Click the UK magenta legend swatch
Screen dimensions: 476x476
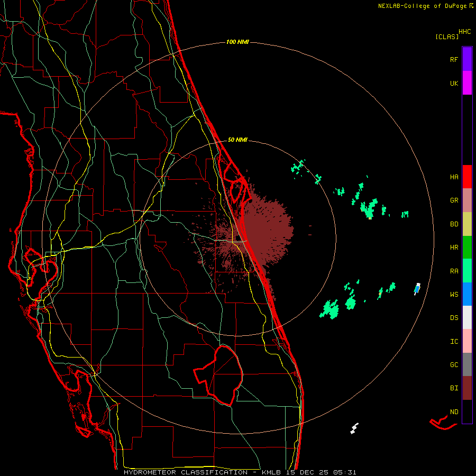(467, 83)
